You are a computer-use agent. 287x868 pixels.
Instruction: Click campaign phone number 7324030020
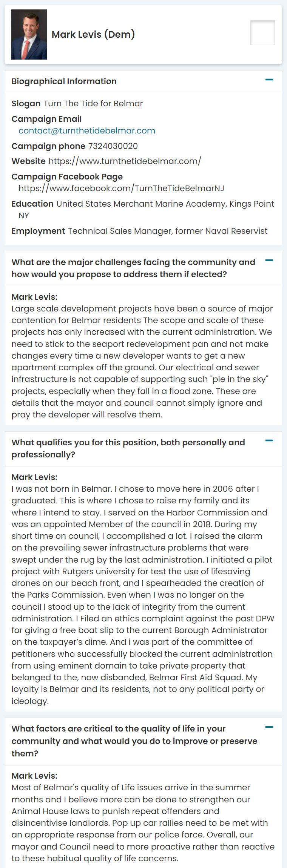113,146
